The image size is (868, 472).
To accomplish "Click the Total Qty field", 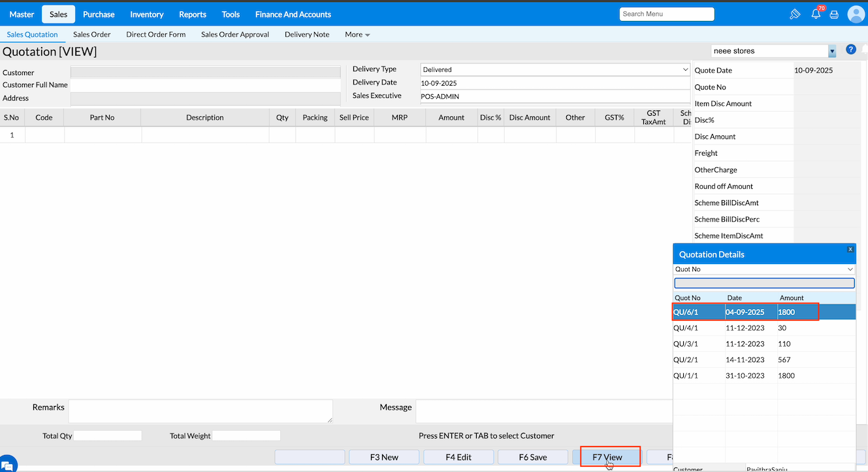I will click(x=108, y=435).
